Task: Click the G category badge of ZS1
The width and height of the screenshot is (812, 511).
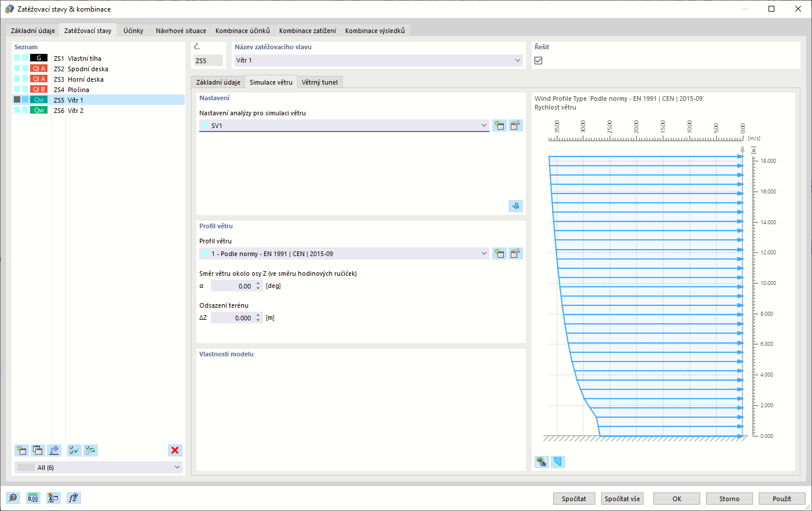Action: point(39,58)
